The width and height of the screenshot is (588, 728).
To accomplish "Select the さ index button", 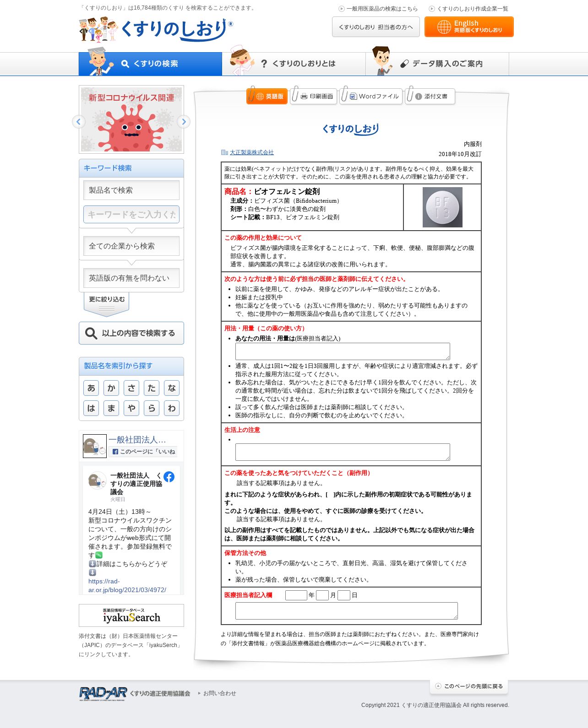I will [131, 388].
